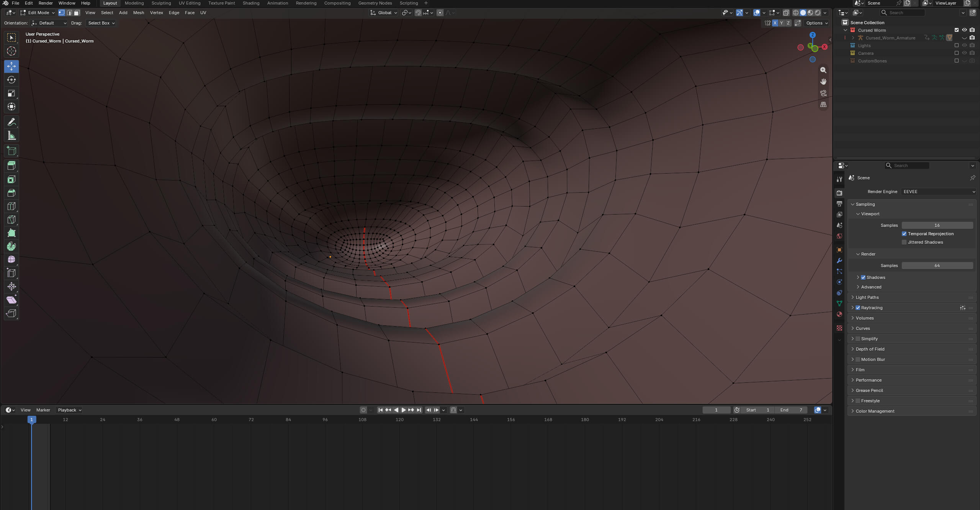The image size is (980, 510).
Task: Select the Knife tool
Action: (x=11, y=220)
